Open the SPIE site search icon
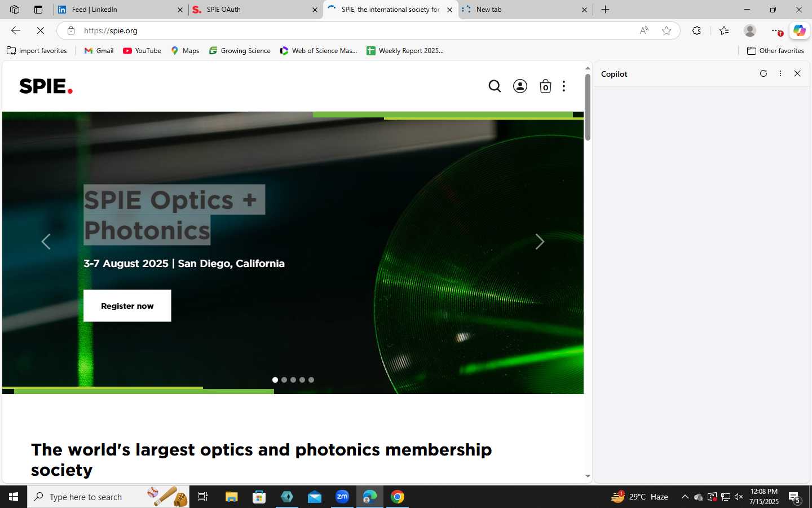This screenshot has width=812, height=508. click(495, 86)
